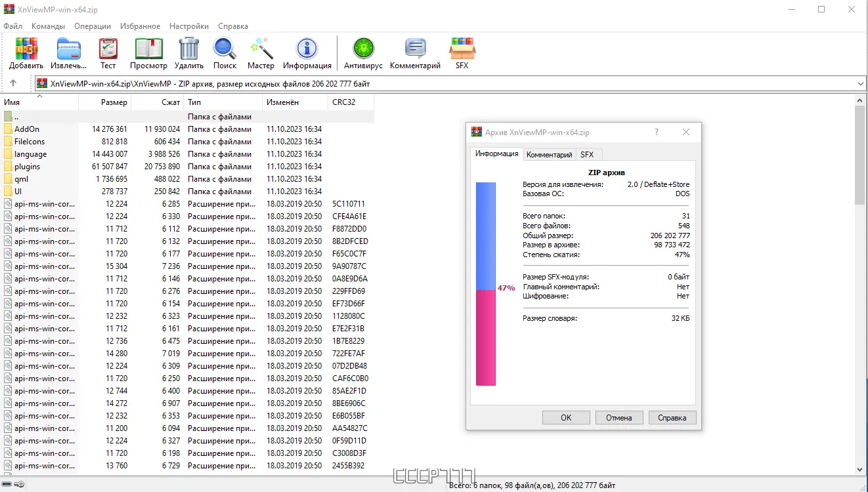The image size is (868, 492).
Task: Sort by the Размер column header
Action: (x=104, y=102)
